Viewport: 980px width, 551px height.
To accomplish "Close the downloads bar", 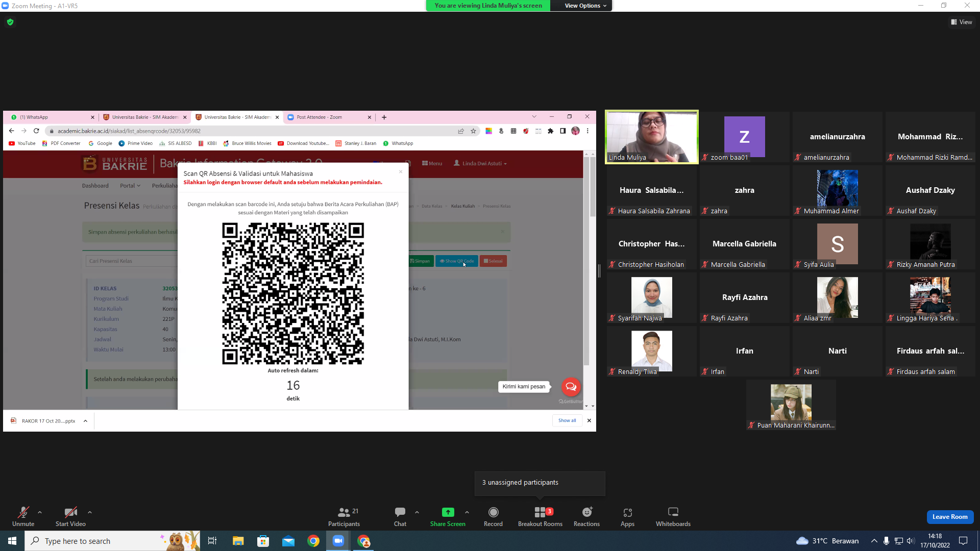I will click(589, 420).
